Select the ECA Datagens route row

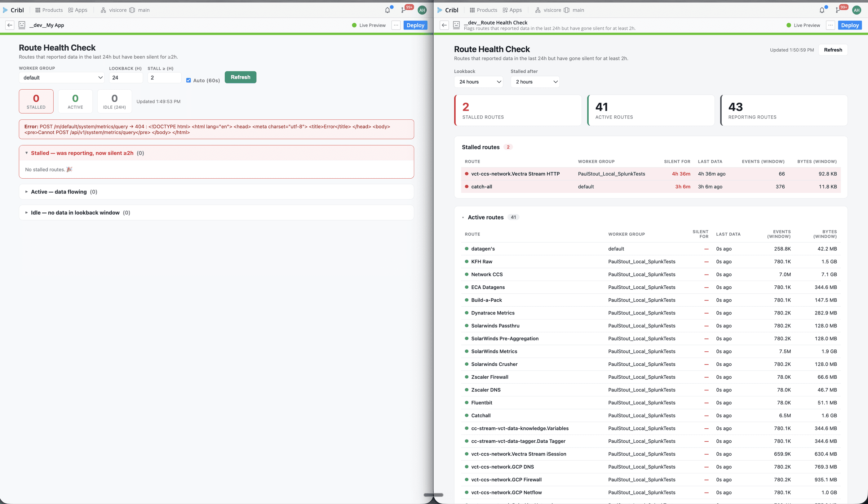point(651,287)
